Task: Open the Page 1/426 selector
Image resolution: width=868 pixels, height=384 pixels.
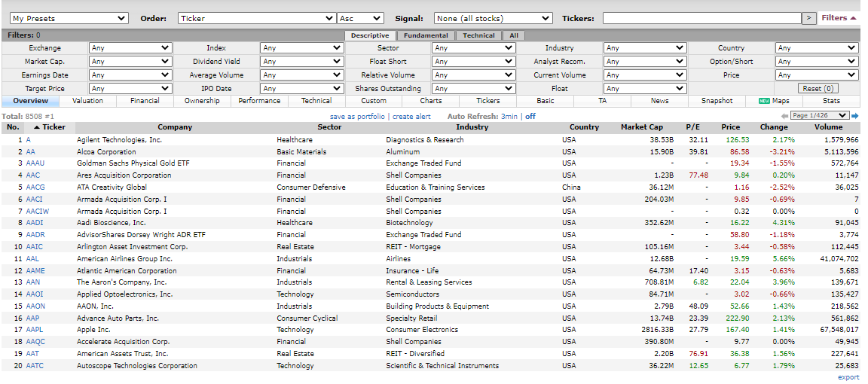Action: 819,116
